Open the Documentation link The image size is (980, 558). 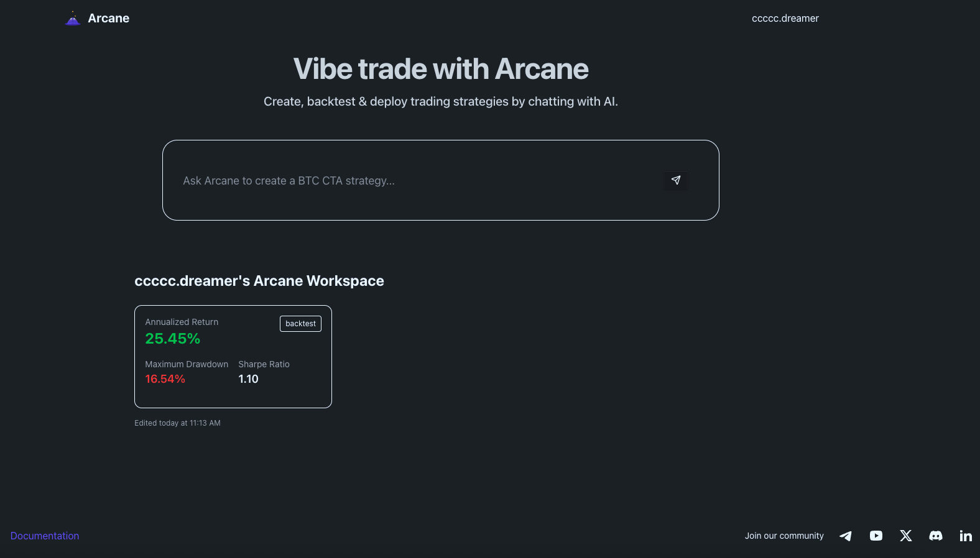[44, 536]
